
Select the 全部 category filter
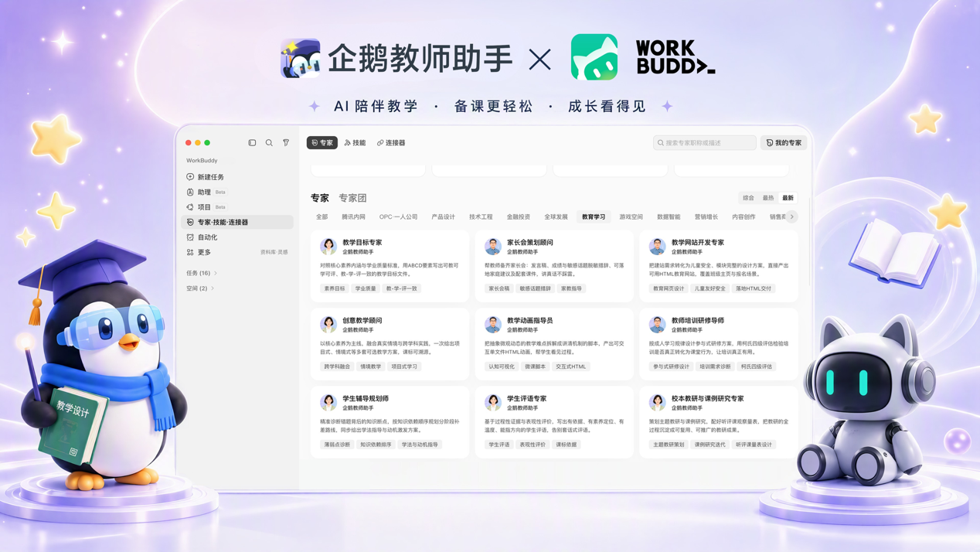tap(322, 217)
